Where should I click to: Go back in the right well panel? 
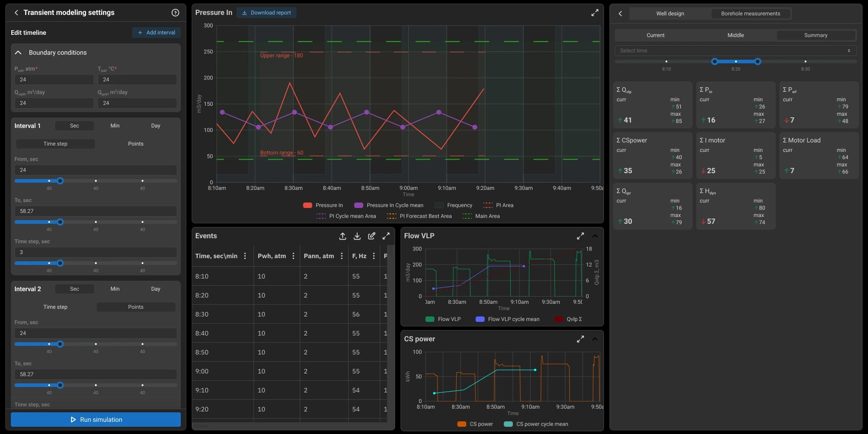click(x=620, y=14)
